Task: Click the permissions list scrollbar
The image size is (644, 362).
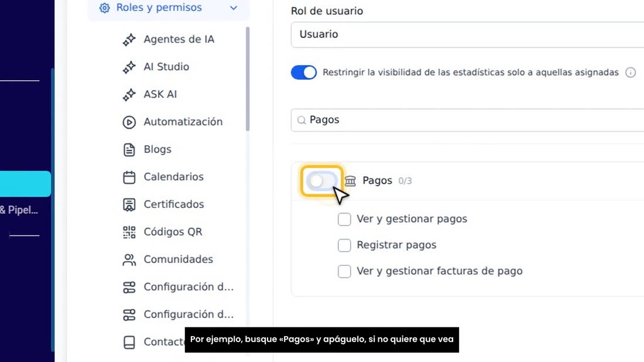Action: (247, 79)
